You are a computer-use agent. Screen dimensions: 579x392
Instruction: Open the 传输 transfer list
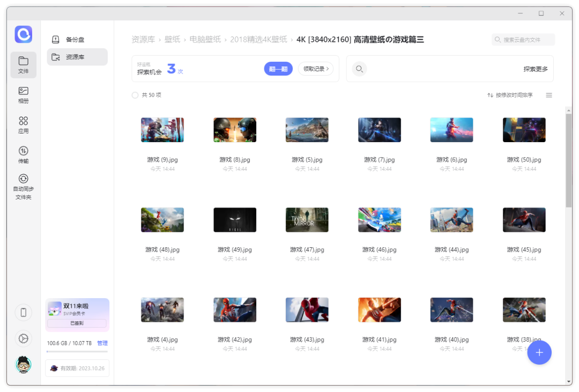(23, 154)
